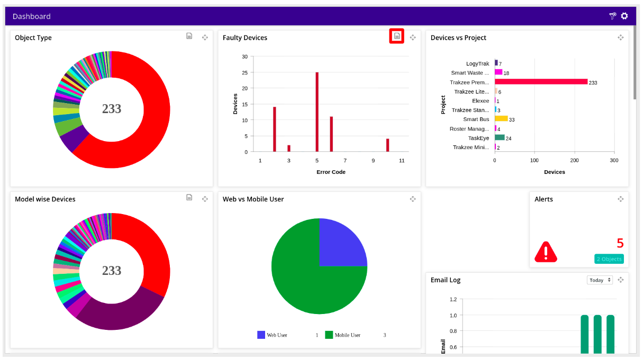
Task: Click move handle on Web vs Mobile User
Action: [413, 199]
